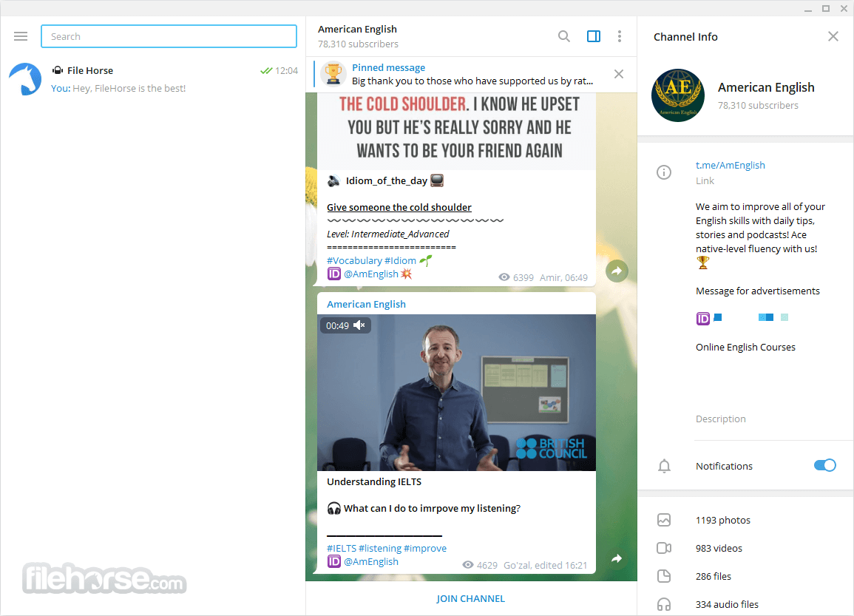Click the channel info circle icon

663,172
